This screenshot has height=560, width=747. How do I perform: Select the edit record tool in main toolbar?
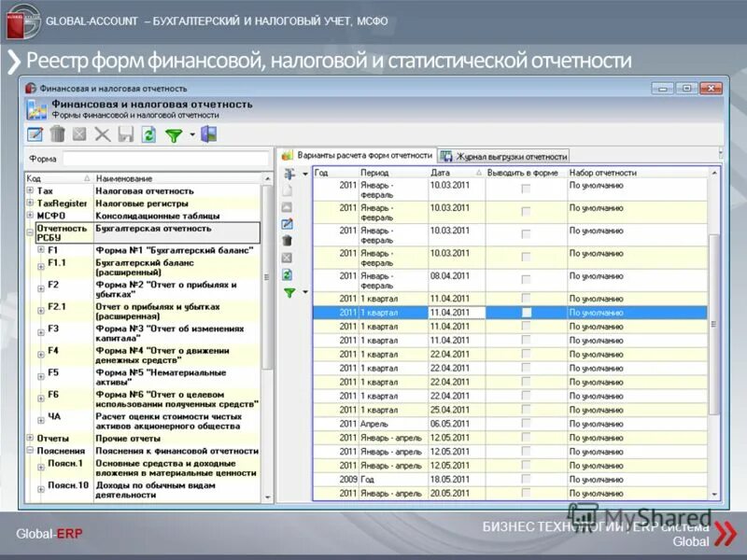pyautogui.click(x=34, y=133)
